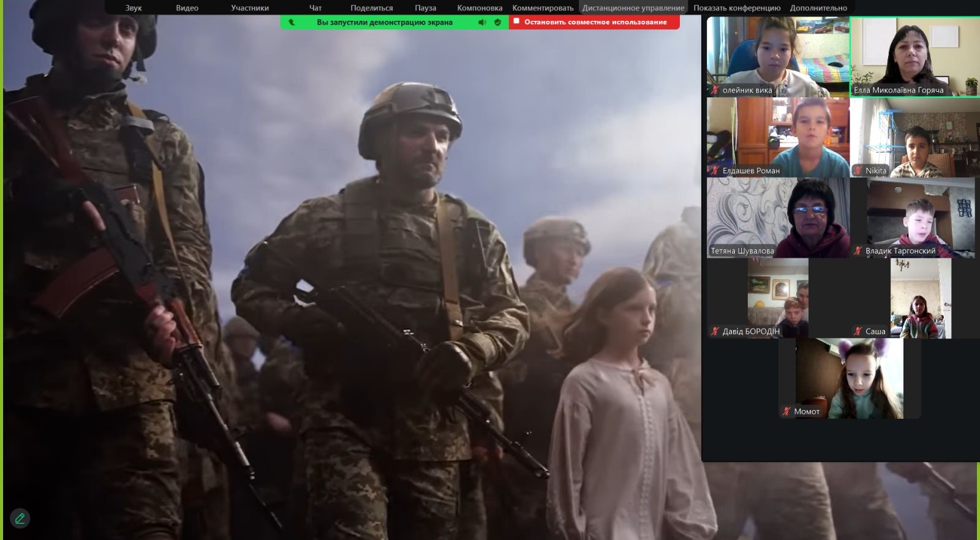The width and height of the screenshot is (980, 540).
Task: Click the icon left of the screen sharing notice
Action: pyautogui.click(x=292, y=22)
